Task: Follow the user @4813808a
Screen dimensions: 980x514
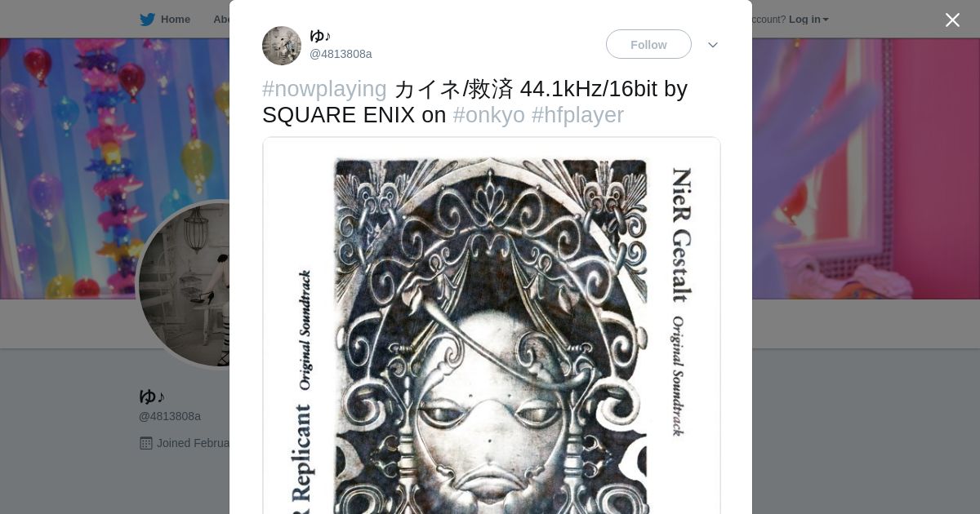Action: [x=648, y=44]
